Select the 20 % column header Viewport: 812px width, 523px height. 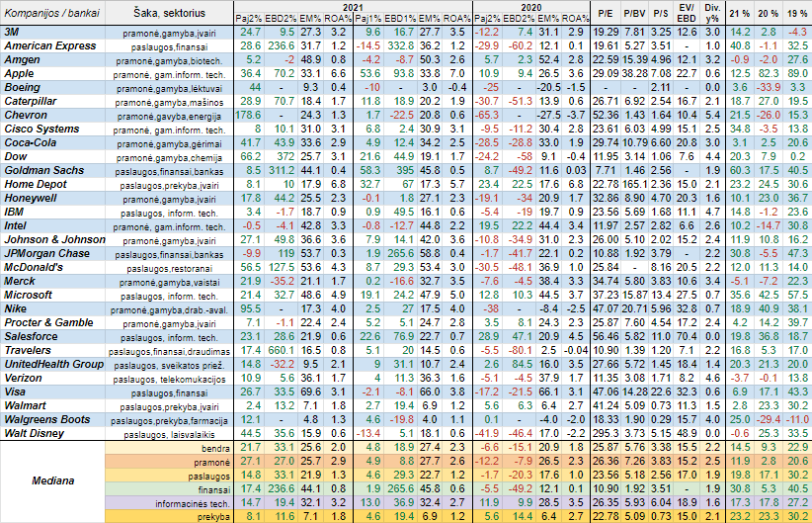click(x=768, y=13)
